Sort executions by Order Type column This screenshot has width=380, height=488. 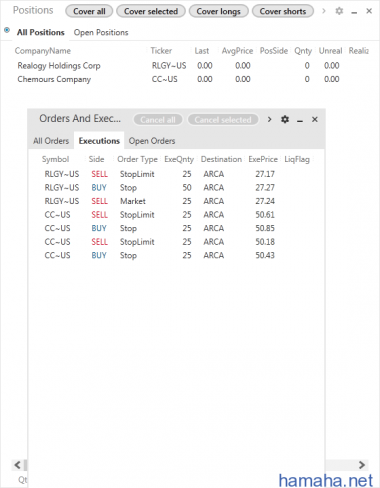coord(137,159)
